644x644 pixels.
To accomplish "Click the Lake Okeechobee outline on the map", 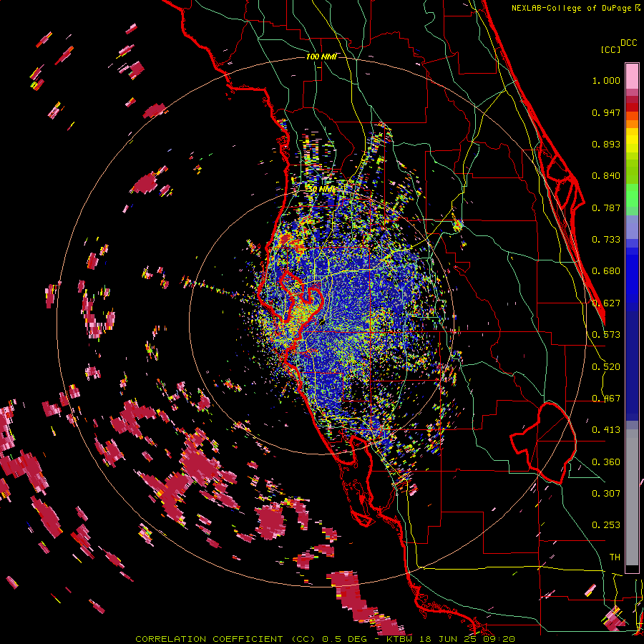I will click(543, 442).
